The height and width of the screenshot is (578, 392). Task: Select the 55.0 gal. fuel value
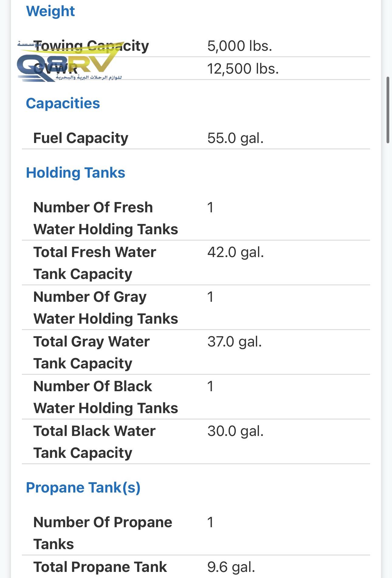(x=235, y=138)
